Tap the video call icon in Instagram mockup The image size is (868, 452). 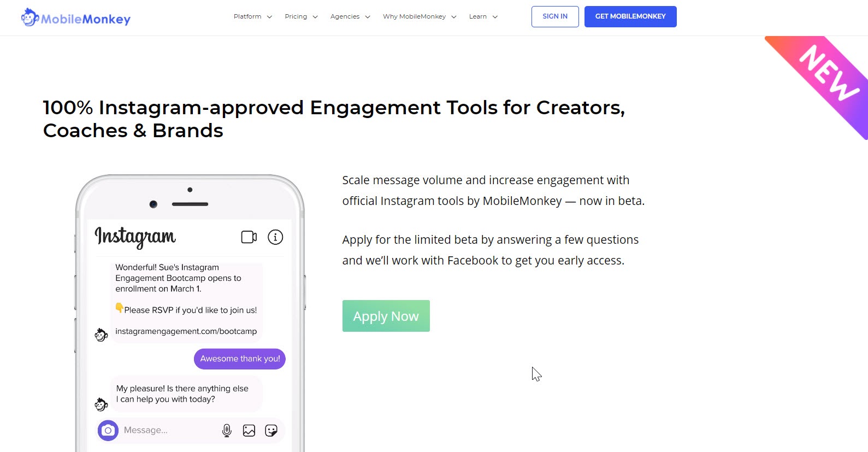(249, 237)
